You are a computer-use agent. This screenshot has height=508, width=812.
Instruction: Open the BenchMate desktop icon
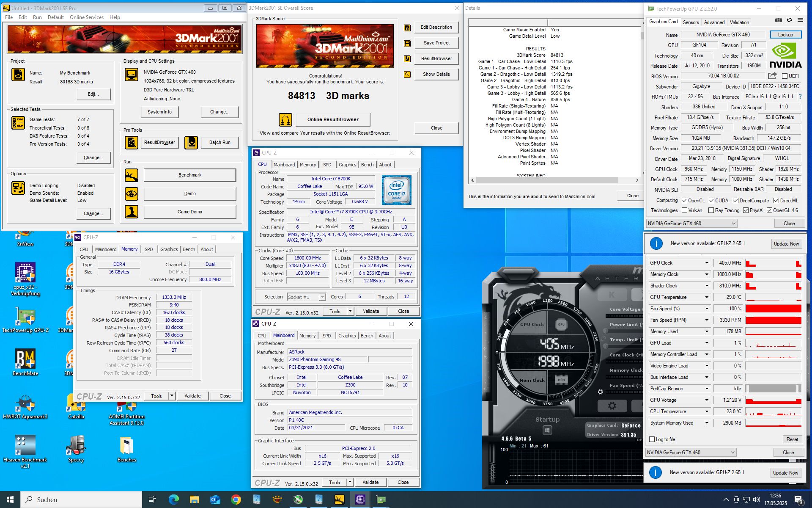[x=25, y=359]
